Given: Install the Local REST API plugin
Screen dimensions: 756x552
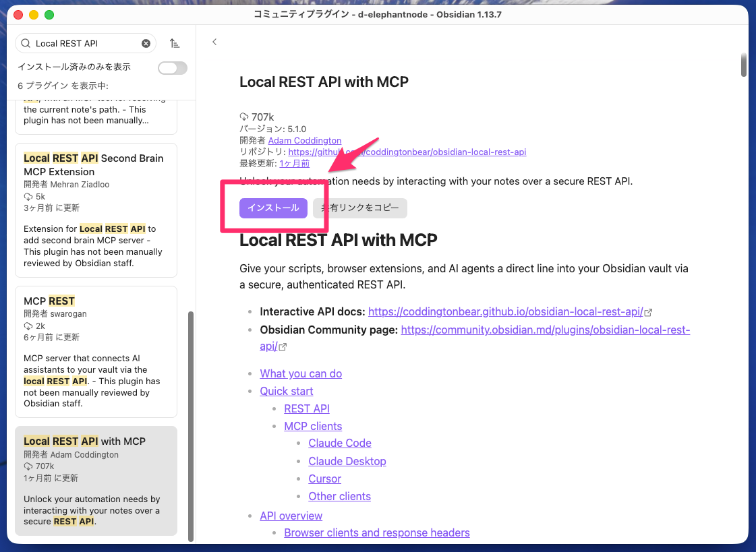Looking at the screenshot, I should pyautogui.click(x=273, y=208).
